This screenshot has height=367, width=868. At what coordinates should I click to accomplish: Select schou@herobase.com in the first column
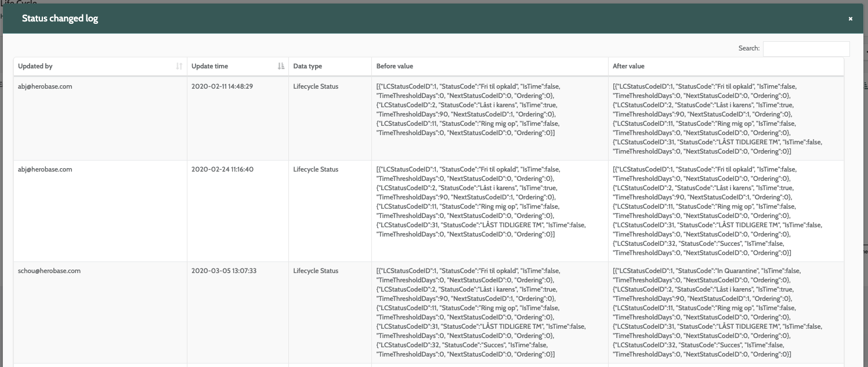point(49,271)
